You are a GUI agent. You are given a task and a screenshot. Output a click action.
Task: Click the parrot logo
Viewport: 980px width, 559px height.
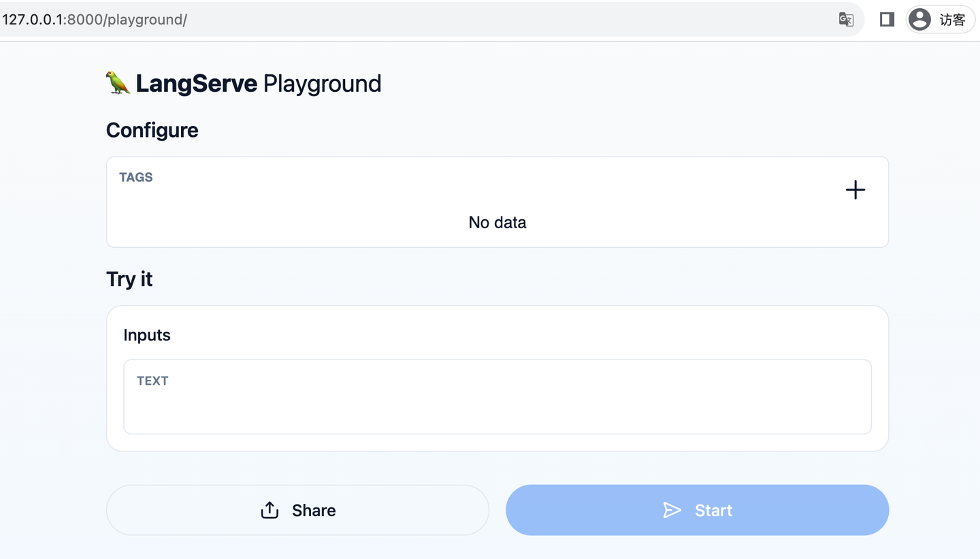pyautogui.click(x=118, y=83)
